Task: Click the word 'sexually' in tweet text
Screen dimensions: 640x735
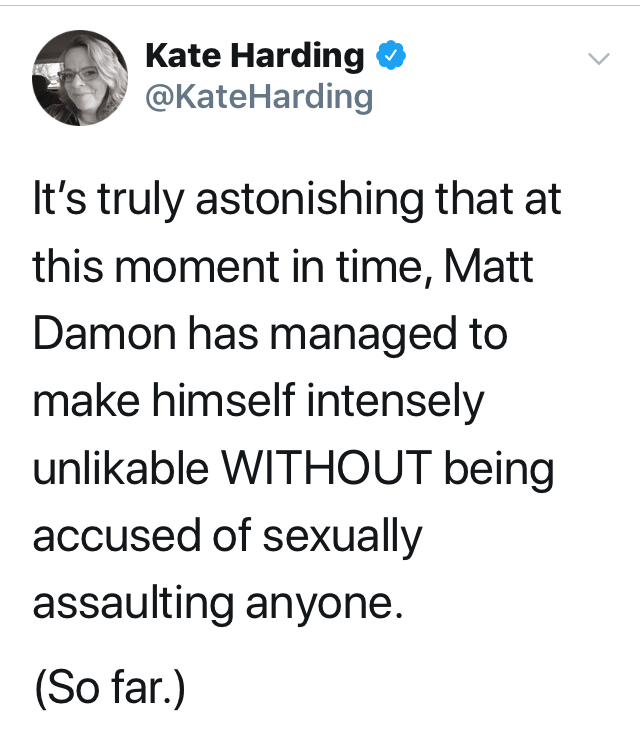Action: click(343, 538)
